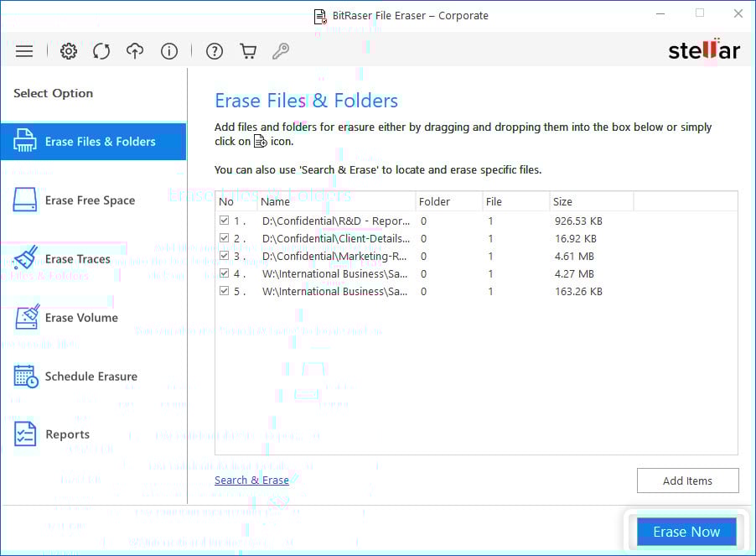
Task: Click the Erase Free Space drive icon
Action: click(x=25, y=200)
